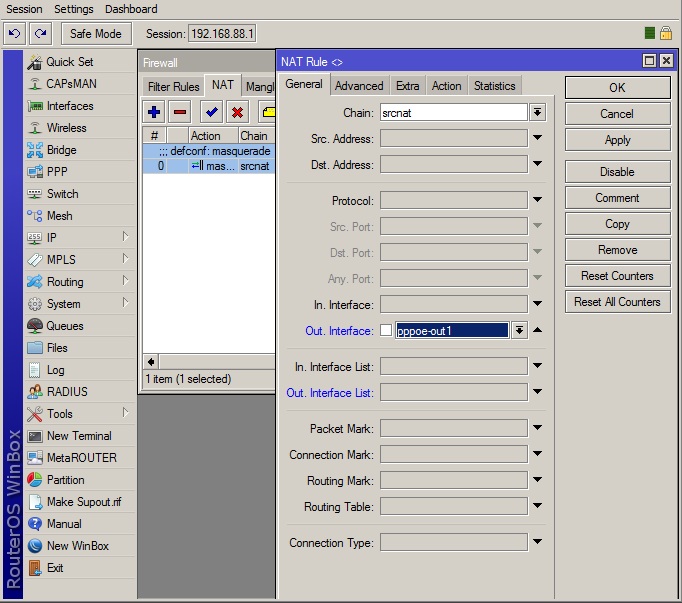Open Dashboard menu
Screen dimensions: 682x603
tap(131, 9)
